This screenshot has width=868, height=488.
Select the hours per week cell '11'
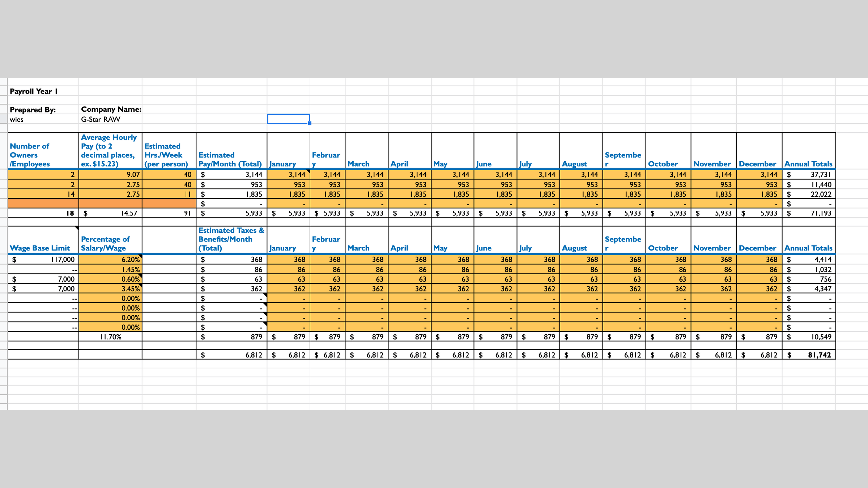(169, 194)
